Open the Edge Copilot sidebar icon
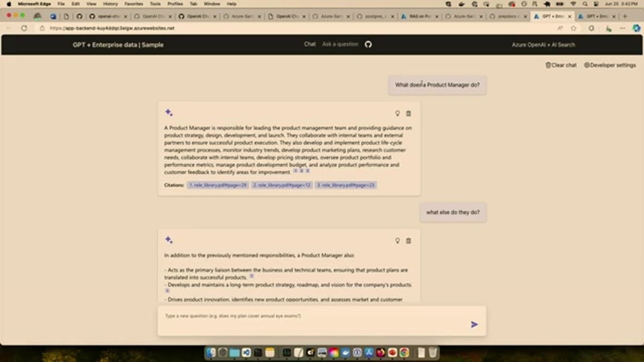The image size is (644, 362). 636,28
